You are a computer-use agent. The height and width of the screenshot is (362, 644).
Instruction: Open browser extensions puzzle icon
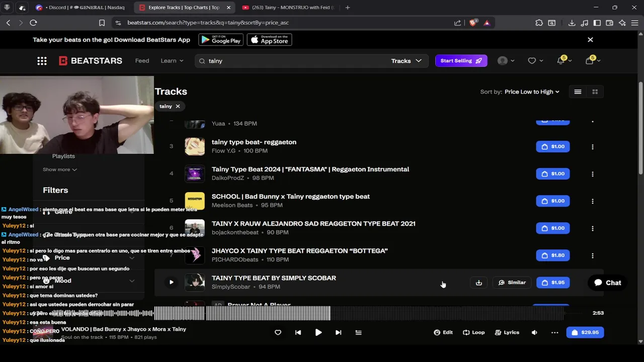click(x=539, y=23)
